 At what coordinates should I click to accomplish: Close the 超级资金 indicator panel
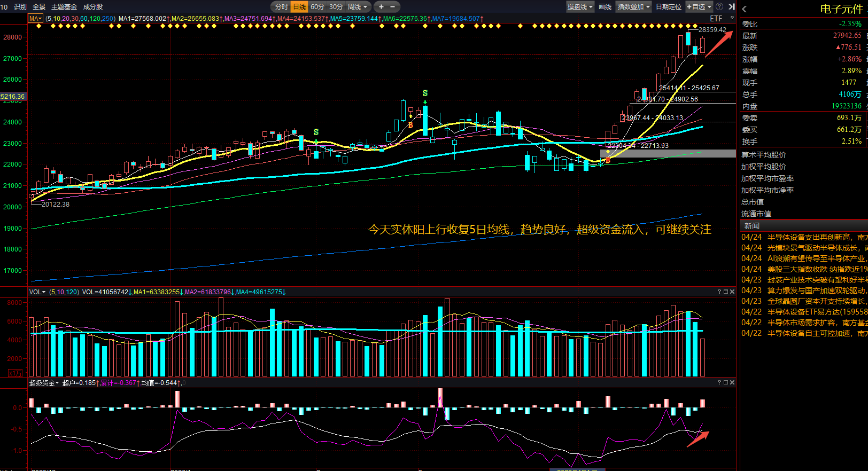(732, 382)
